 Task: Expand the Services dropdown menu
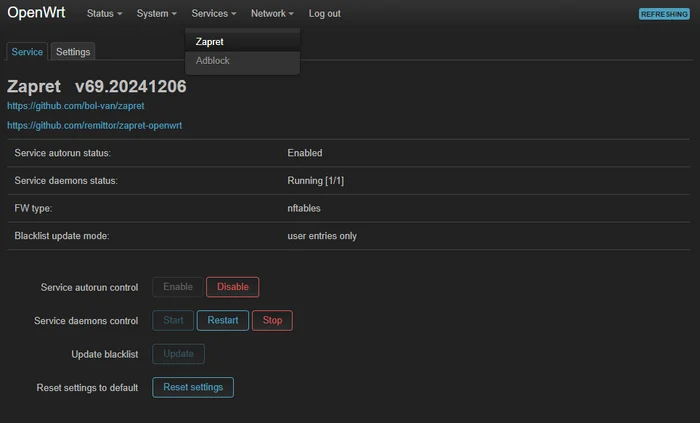point(214,14)
